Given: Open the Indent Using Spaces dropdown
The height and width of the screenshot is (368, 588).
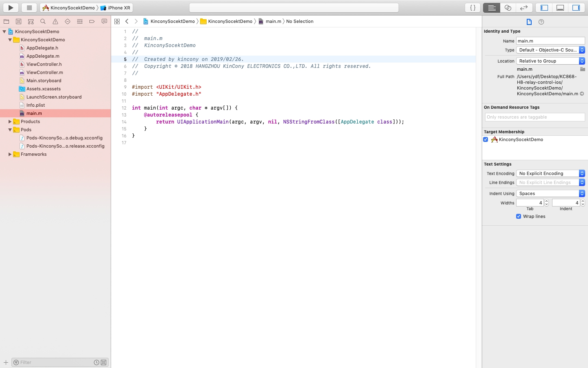Looking at the screenshot, I should click(550, 193).
